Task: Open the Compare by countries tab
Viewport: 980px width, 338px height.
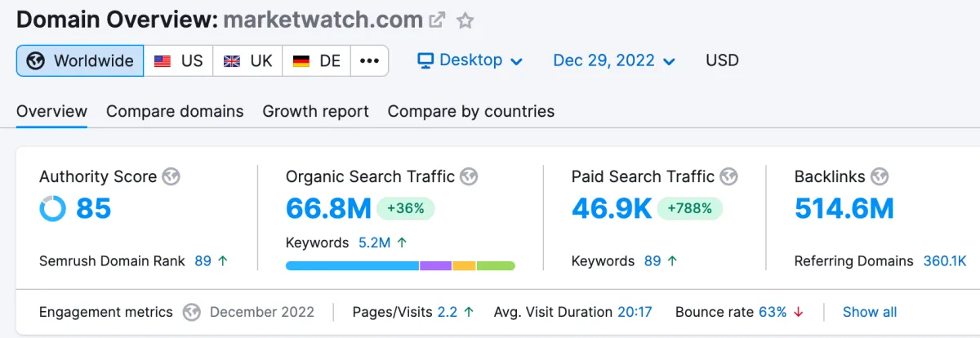Action: pos(471,111)
